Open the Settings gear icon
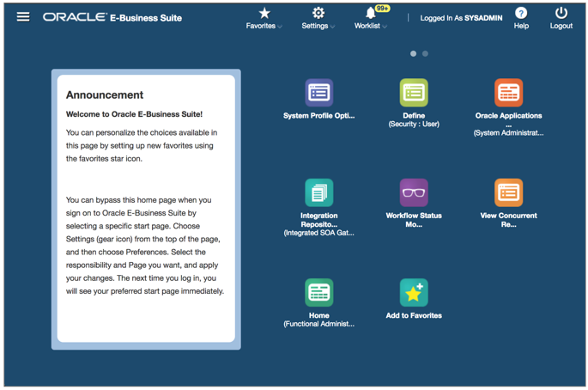This screenshot has height=390, width=588. click(x=318, y=13)
